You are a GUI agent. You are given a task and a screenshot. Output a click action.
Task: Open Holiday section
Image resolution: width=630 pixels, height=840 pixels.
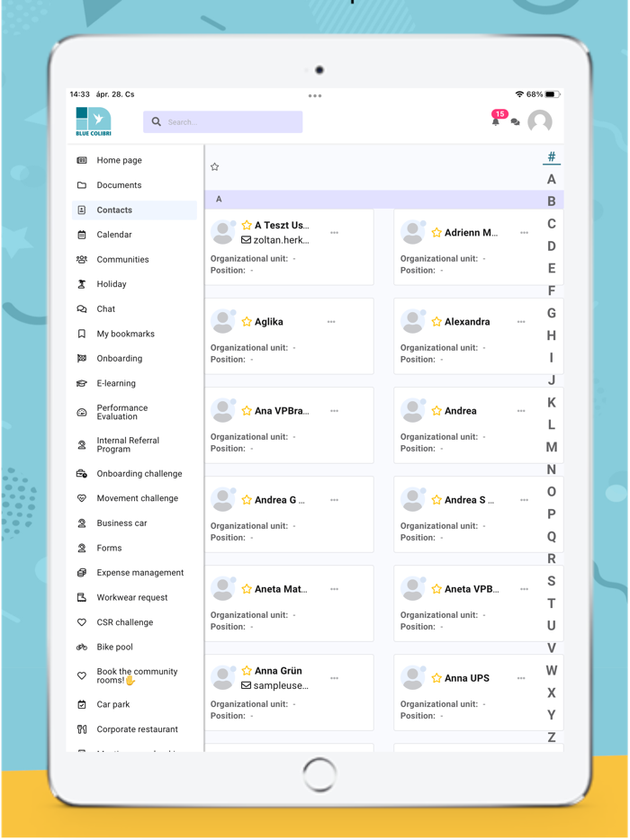[x=134, y=284]
